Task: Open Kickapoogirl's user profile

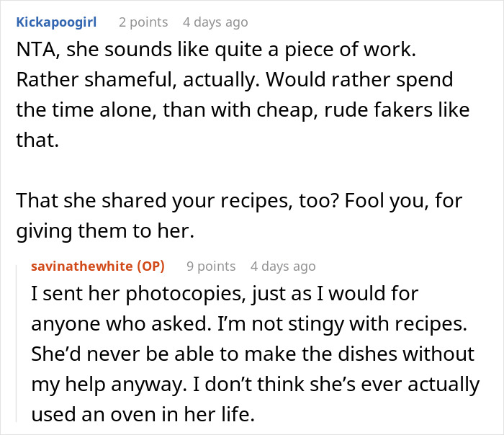Action: point(56,22)
